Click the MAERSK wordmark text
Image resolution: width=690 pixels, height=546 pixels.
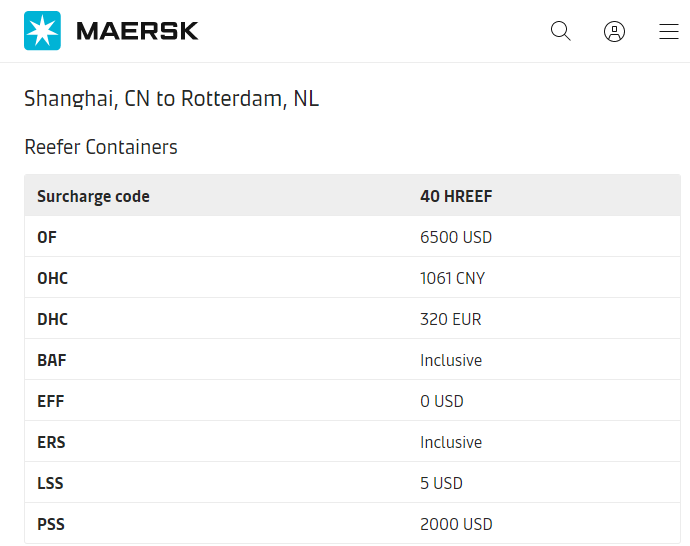coord(138,31)
